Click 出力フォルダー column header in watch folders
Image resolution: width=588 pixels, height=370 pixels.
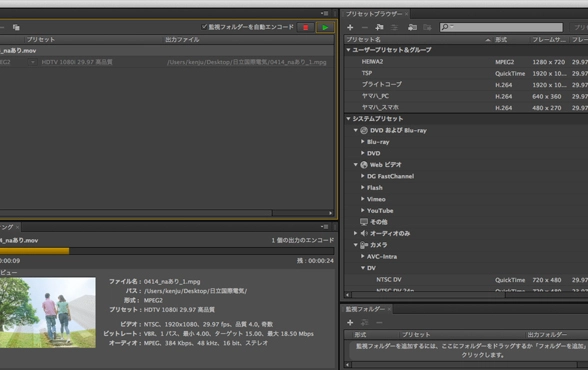click(x=547, y=334)
